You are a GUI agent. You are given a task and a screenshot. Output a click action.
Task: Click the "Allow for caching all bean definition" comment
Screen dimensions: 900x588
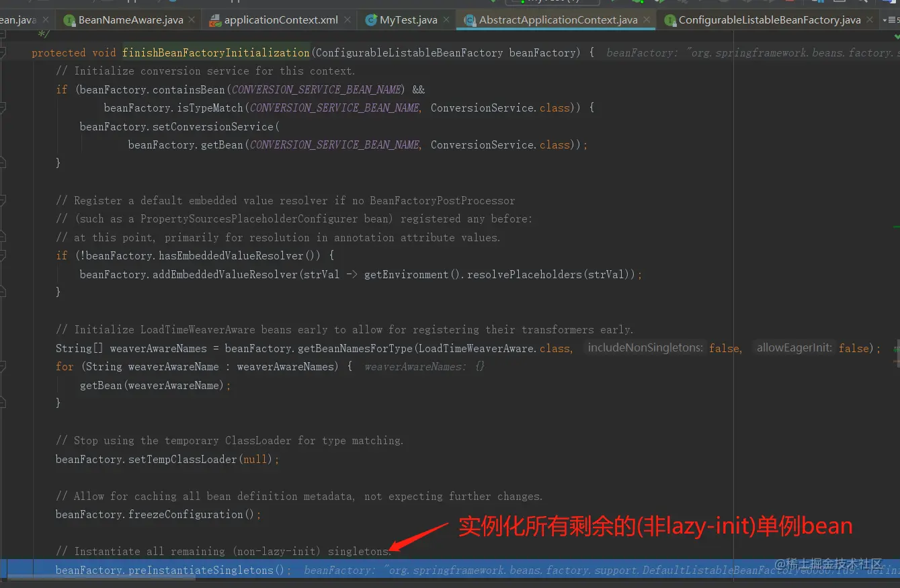[299, 496]
